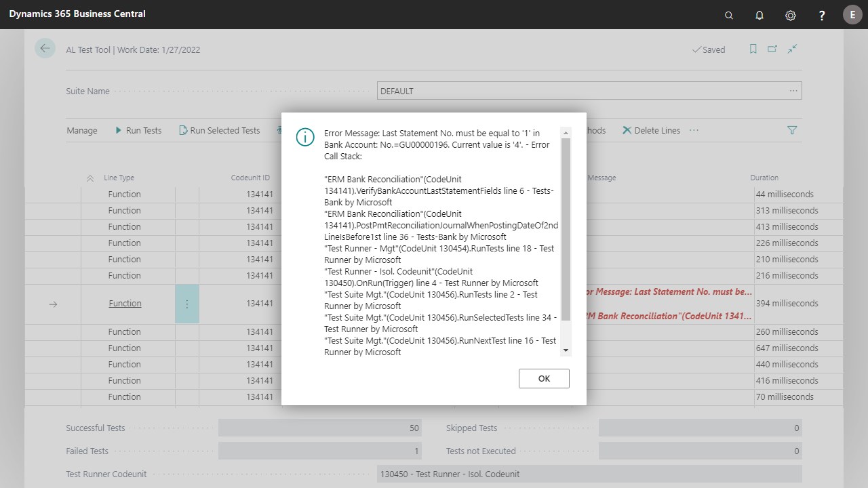Open the Manage menu
Viewport: 868px width, 488px height.
click(x=82, y=130)
